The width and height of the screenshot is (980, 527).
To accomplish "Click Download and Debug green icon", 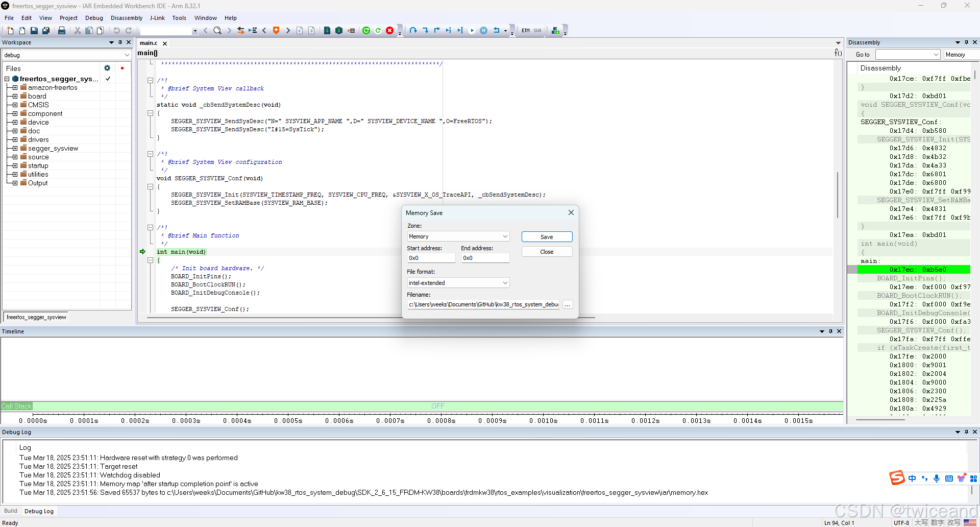I will pyautogui.click(x=366, y=31).
